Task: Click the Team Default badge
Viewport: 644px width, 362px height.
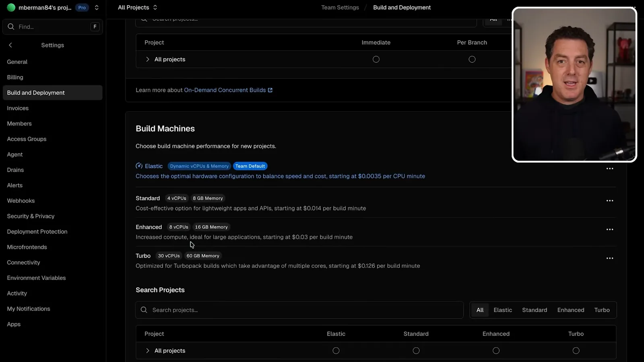Action: (250, 166)
